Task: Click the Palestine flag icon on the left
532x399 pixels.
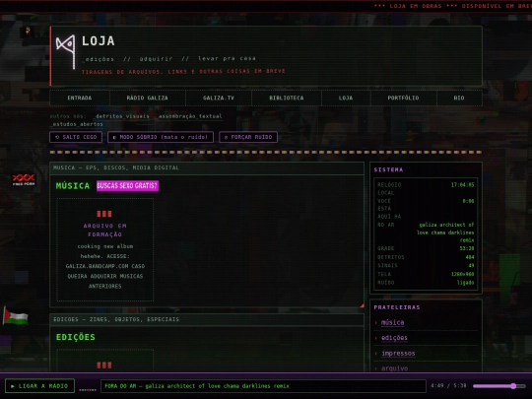Action: [x=16, y=316]
